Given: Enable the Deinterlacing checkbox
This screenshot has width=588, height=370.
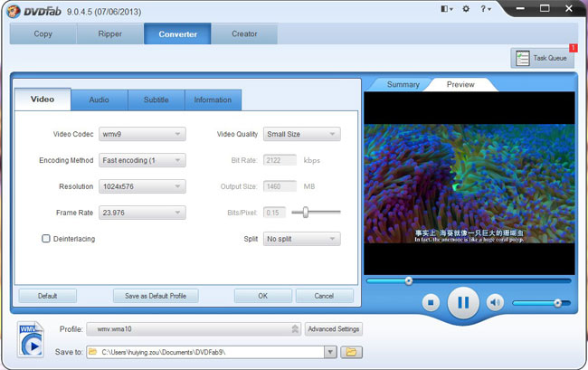Looking at the screenshot, I should coord(46,239).
